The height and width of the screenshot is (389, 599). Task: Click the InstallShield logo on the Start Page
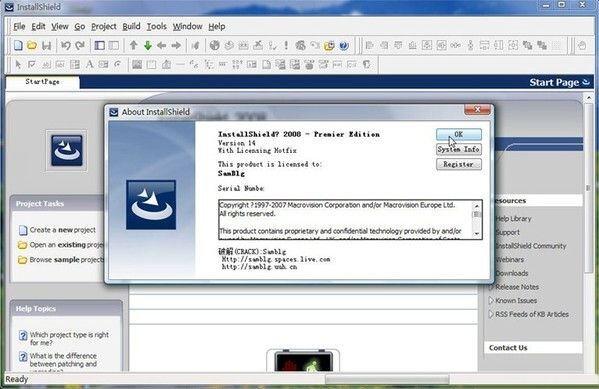pyautogui.click(x=67, y=150)
